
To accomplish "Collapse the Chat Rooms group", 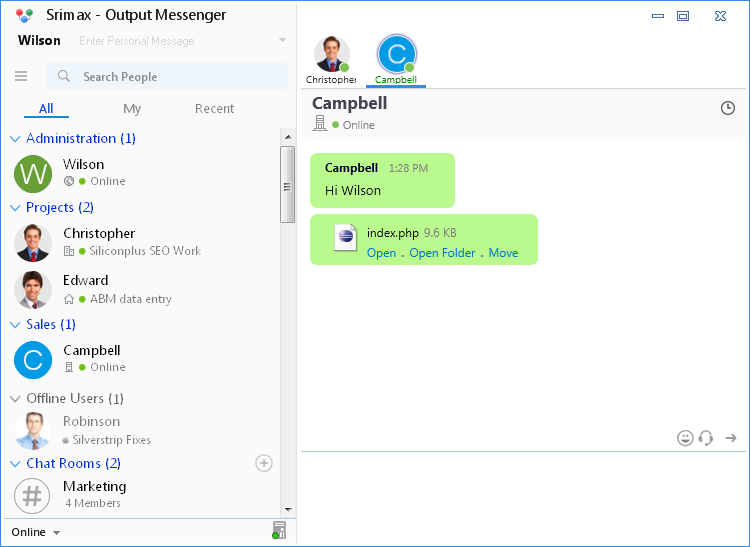I will tap(15, 464).
